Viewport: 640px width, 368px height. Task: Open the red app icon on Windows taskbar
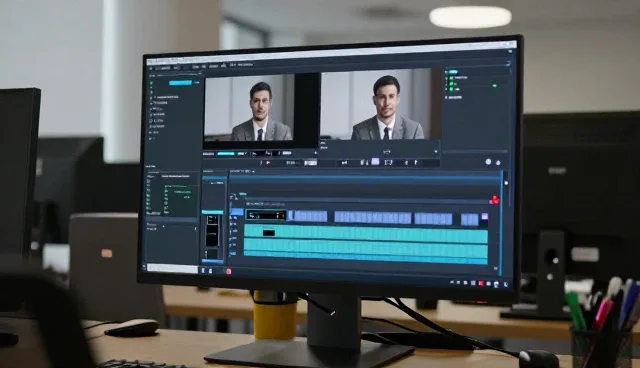pyautogui.click(x=228, y=272)
